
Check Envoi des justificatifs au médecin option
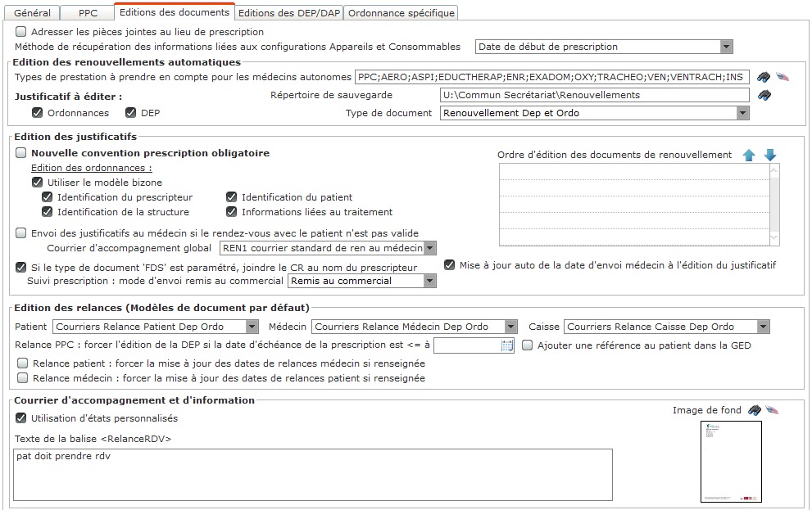pyautogui.click(x=21, y=232)
